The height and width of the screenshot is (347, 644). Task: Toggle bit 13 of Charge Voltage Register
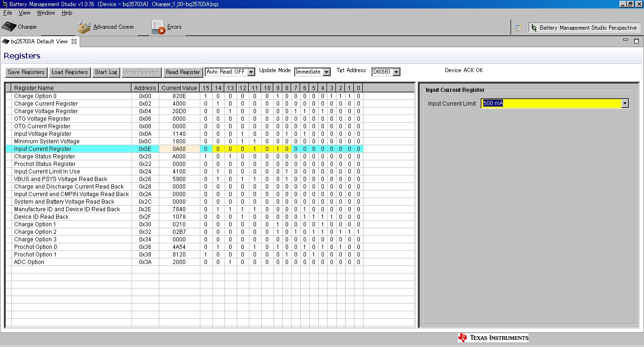pyautogui.click(x=230, y=111)
